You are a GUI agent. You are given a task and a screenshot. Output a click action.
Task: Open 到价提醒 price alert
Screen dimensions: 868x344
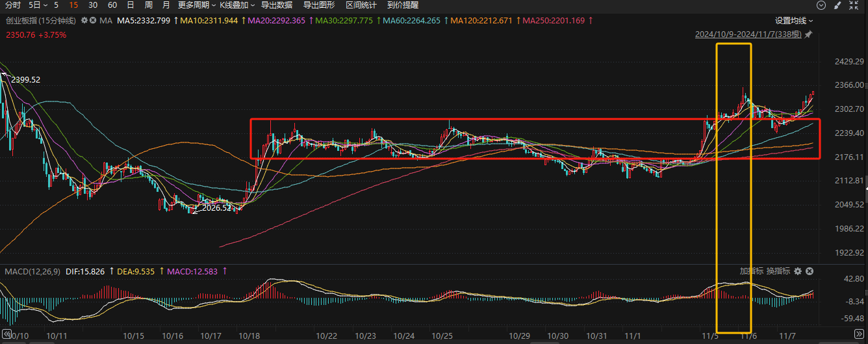point(403,5)
